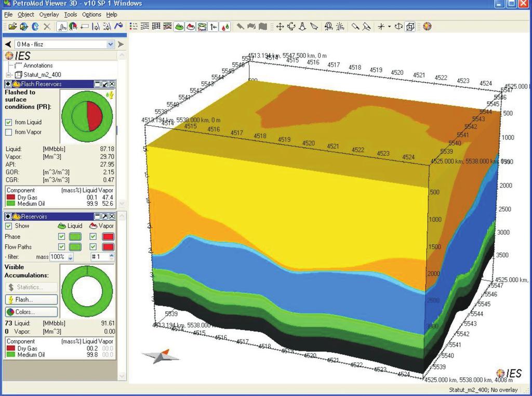Click the blue refresh arrow icon

pyautogui.click(x=35, y=27)
